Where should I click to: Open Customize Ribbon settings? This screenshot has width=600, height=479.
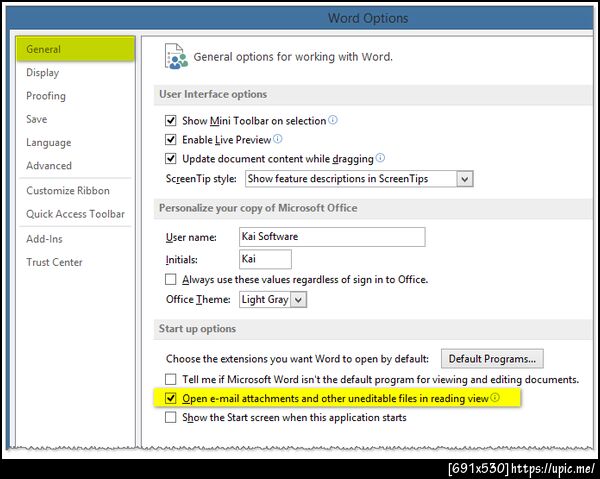pyautogui.click(x=68, y=191)
